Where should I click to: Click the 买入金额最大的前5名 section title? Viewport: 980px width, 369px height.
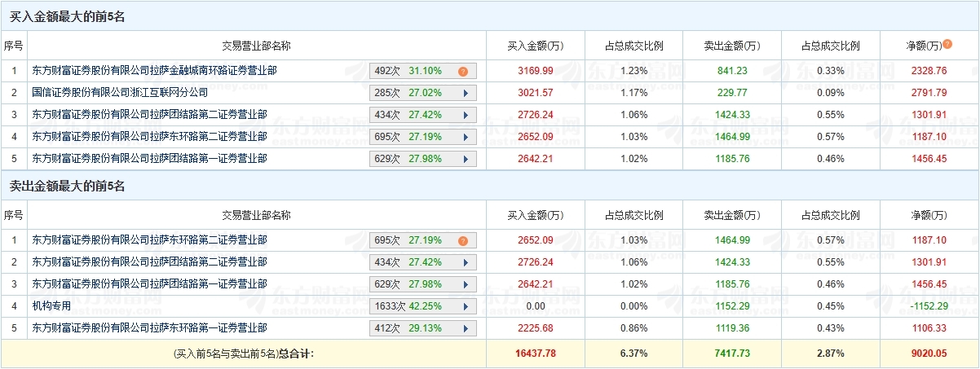tap(67, 16)
